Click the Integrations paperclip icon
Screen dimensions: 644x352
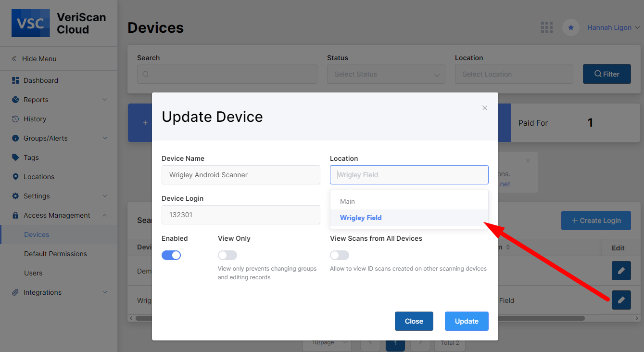pyautogui.click(x=15, y=292)
